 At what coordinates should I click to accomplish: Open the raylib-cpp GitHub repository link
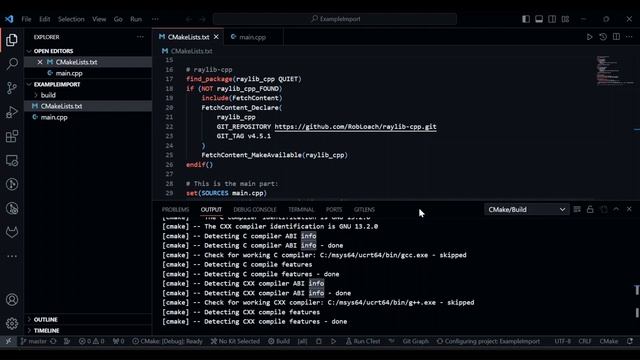[x=355, y=127]
